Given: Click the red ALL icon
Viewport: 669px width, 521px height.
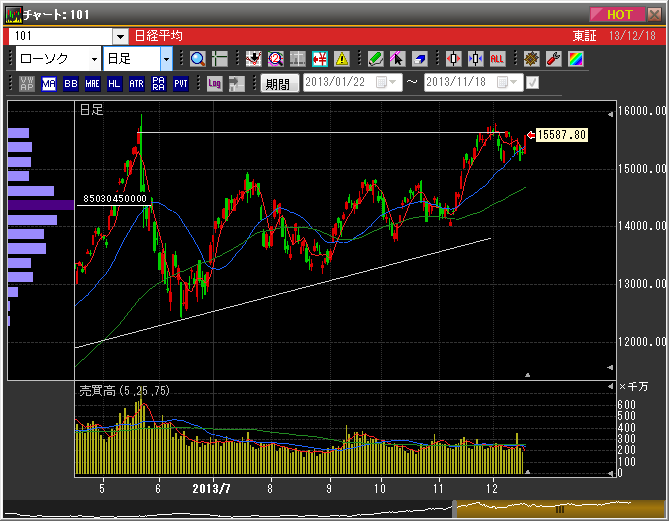Looking at the screenshot, I should click(x=497, y=59).
